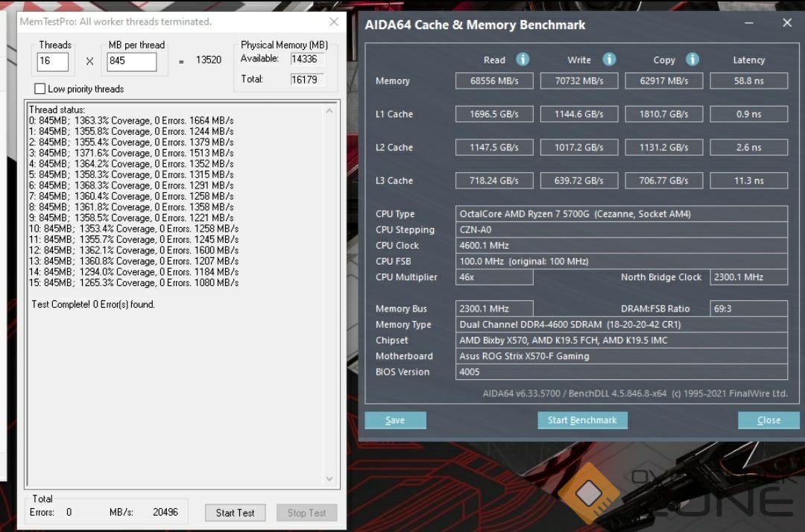805x532 pixels.
Task: Click the thread status scroll down arrow
Action: coord(329,478)
